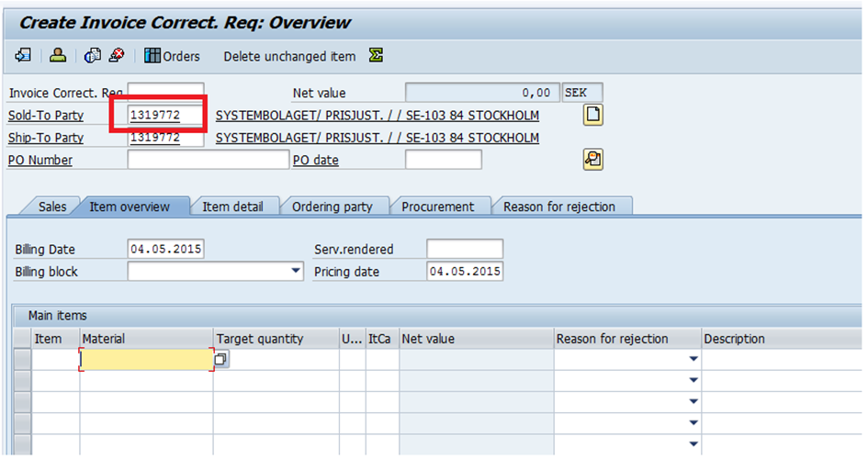Click the Sold-To Party label link
Screen dimensions: 868x459
coord(46,116)
